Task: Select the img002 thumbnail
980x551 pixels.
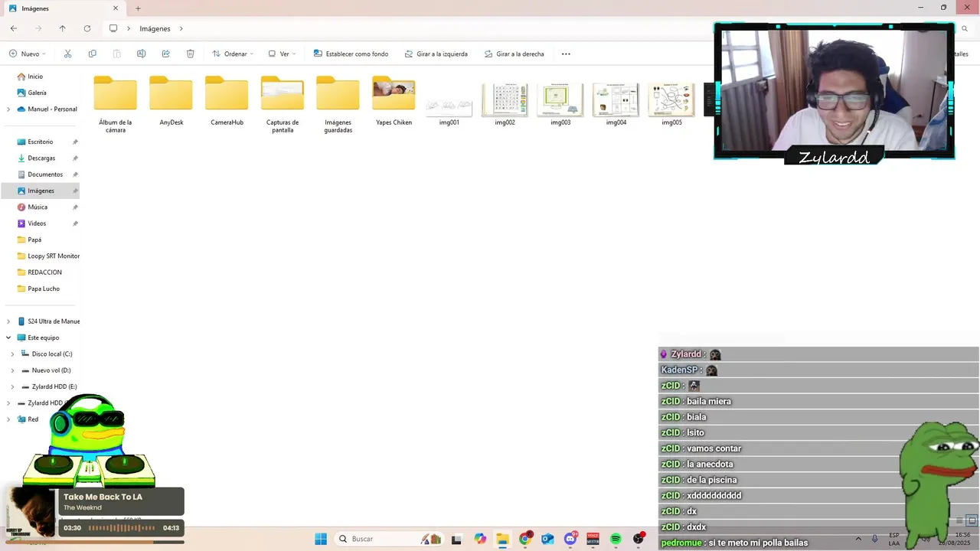Action: click(x=505, y=102)
